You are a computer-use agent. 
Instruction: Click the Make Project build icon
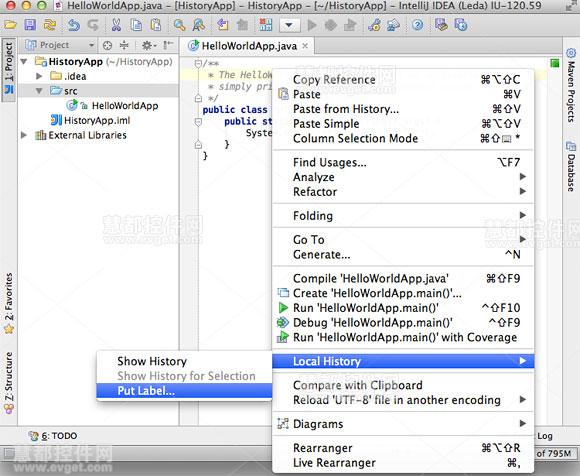[266, 25]
